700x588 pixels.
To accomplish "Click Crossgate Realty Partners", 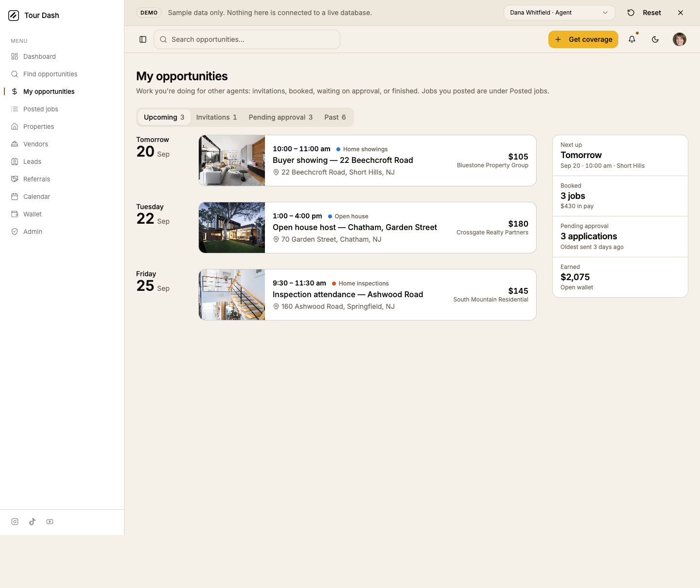I will click(492, 232).
